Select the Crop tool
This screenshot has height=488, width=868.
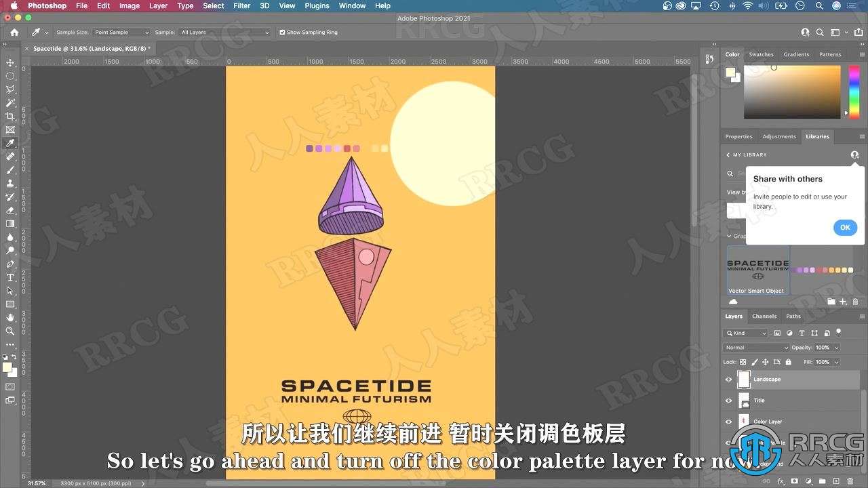(x=10, y=117)
